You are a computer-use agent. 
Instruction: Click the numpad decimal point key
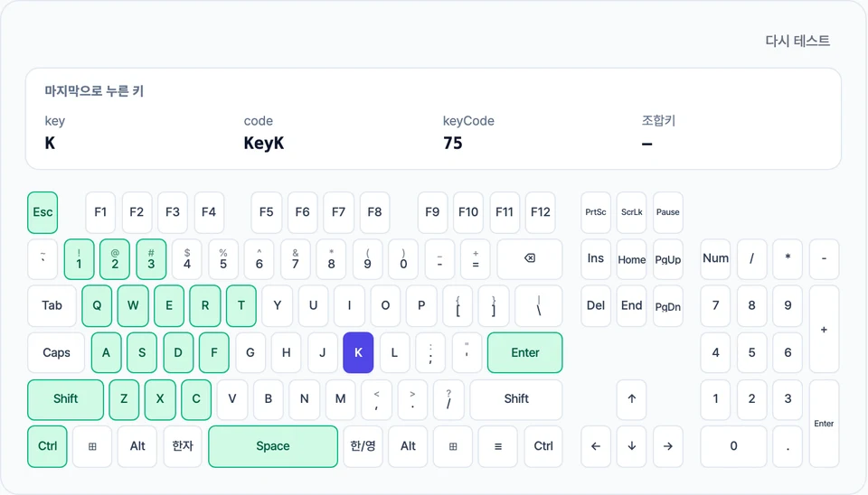point(788,446)
